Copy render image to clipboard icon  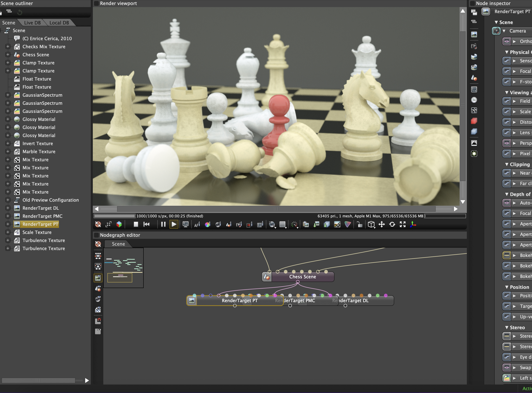(306, 224)
